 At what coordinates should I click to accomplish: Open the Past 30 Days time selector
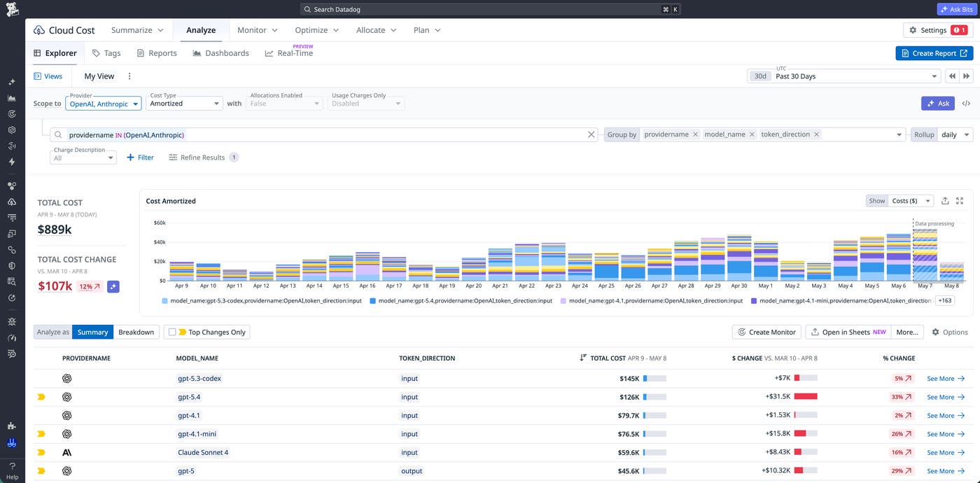click(843, 76)
